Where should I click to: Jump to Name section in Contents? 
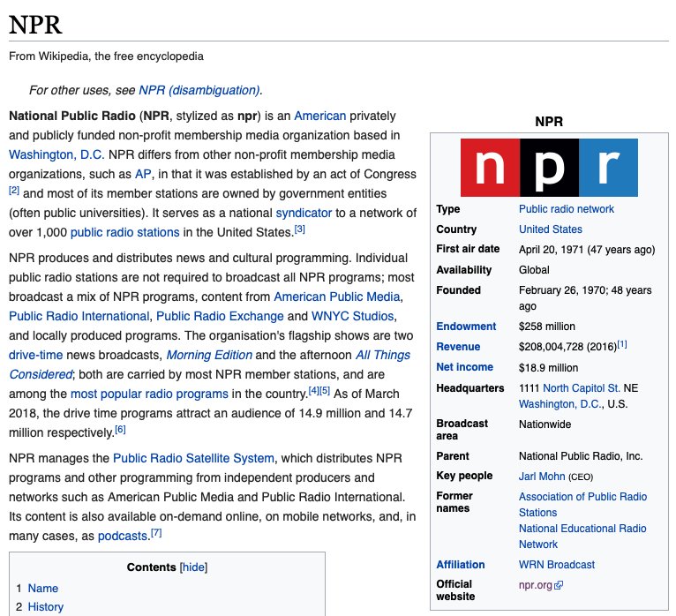click(43, 588)
